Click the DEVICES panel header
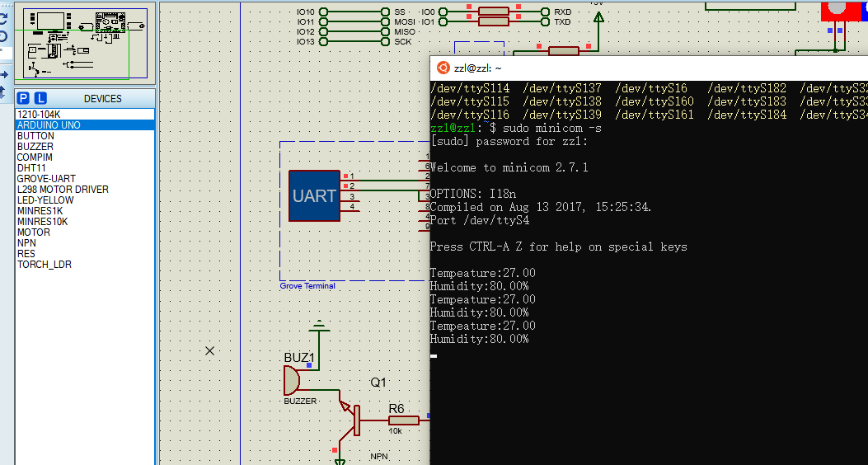The width and height of the screenshot is (868, 465). coord(102,99)
